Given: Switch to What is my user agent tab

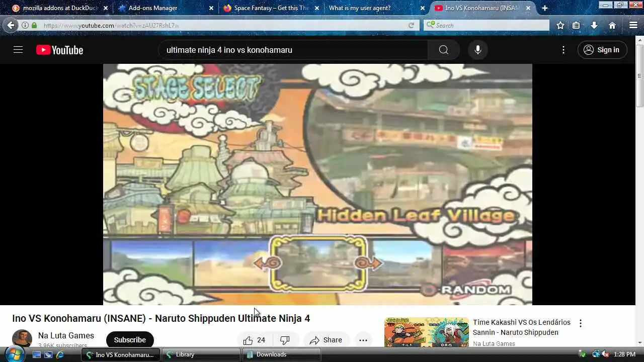Looking at the screenshot, I should coord(377,8).
